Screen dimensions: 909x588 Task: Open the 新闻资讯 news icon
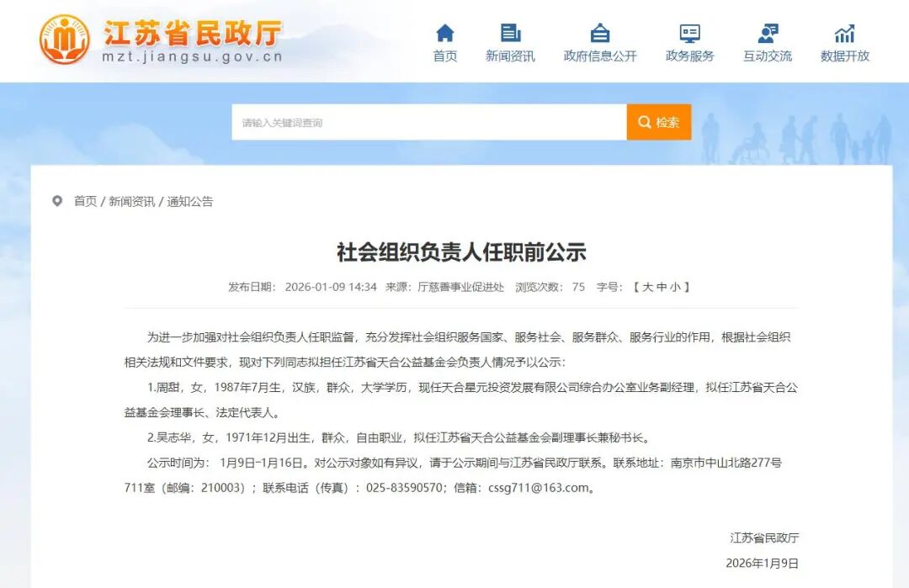(x=510, y=33)
